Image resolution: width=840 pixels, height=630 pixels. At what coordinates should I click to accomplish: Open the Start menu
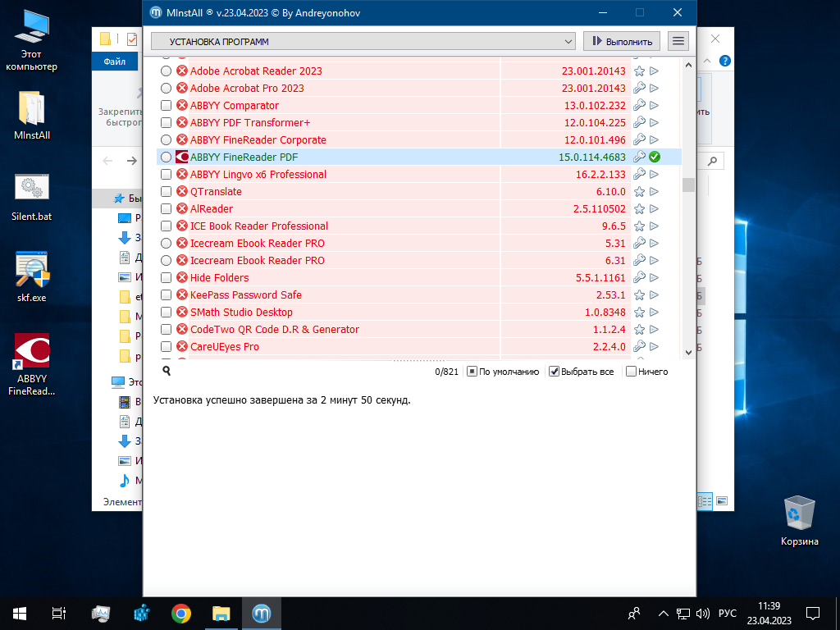pyautogui.click(x=20, y=614)
